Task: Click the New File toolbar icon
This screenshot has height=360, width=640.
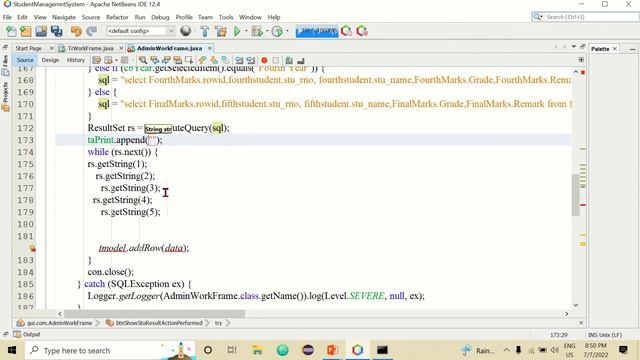Action: [11, 31]
